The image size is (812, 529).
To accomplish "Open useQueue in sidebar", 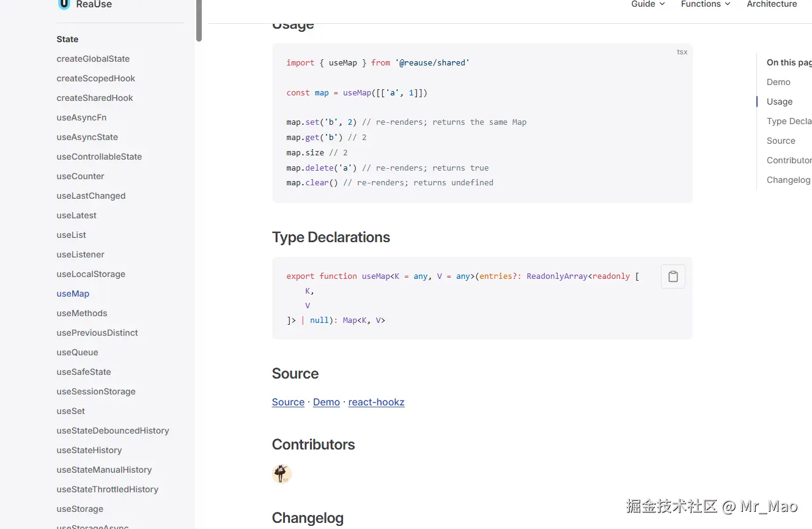I will click(x=77, y=352).
